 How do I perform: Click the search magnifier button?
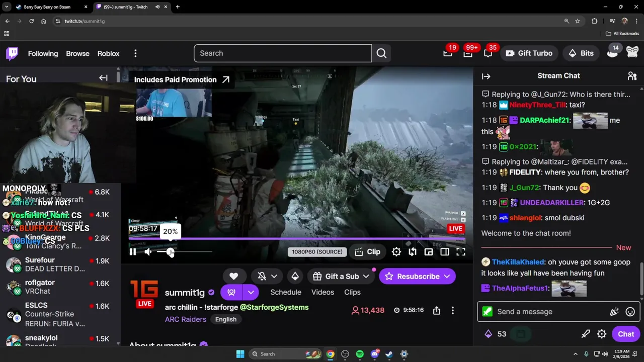pyautogui.click(x=381, y=53)
